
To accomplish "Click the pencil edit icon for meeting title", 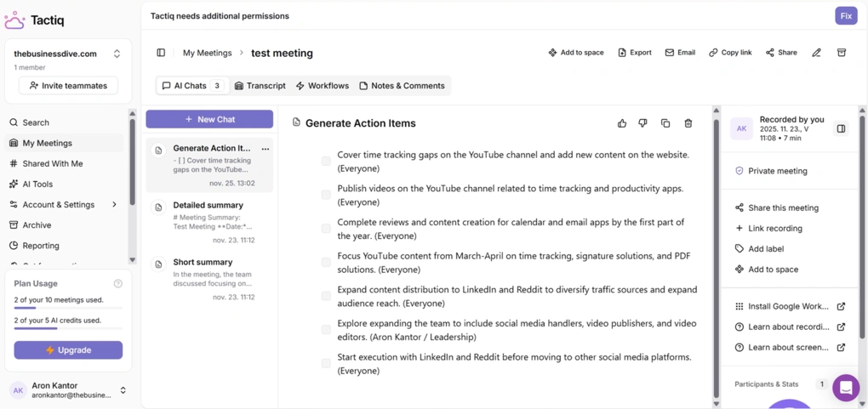I will [816, 53].
